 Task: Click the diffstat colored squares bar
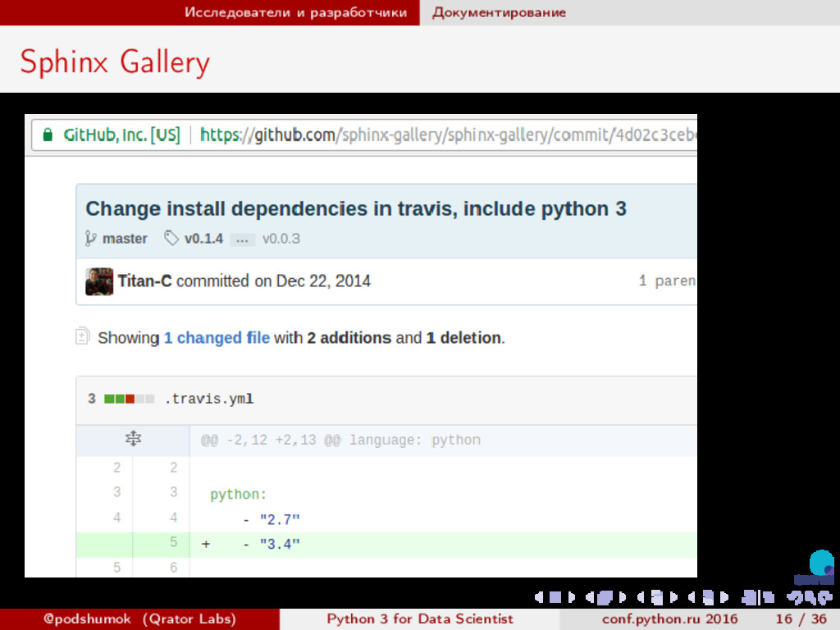tap(129, 399)
